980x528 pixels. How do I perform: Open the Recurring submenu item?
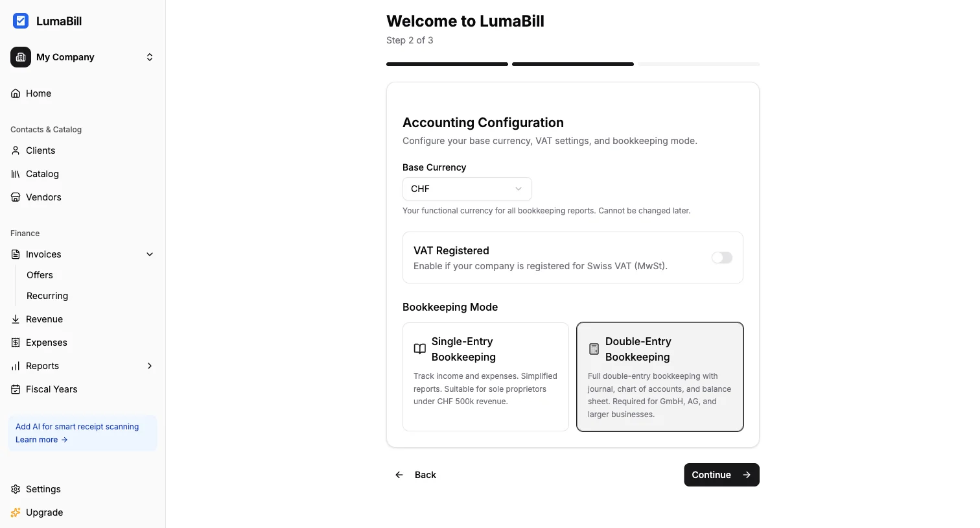coord(47,296)
